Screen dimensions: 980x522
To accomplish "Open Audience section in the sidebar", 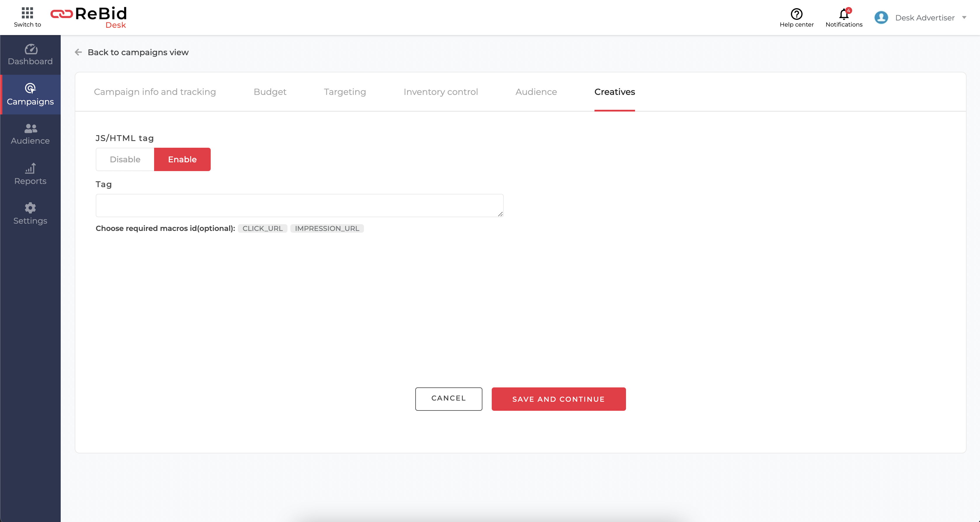I will coord(30,134).
